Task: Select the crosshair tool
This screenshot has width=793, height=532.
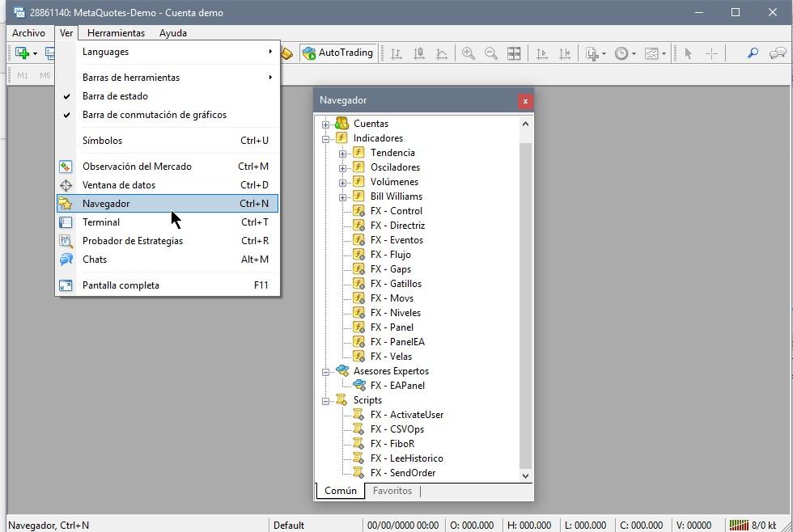Action: (x=711, y=53)
